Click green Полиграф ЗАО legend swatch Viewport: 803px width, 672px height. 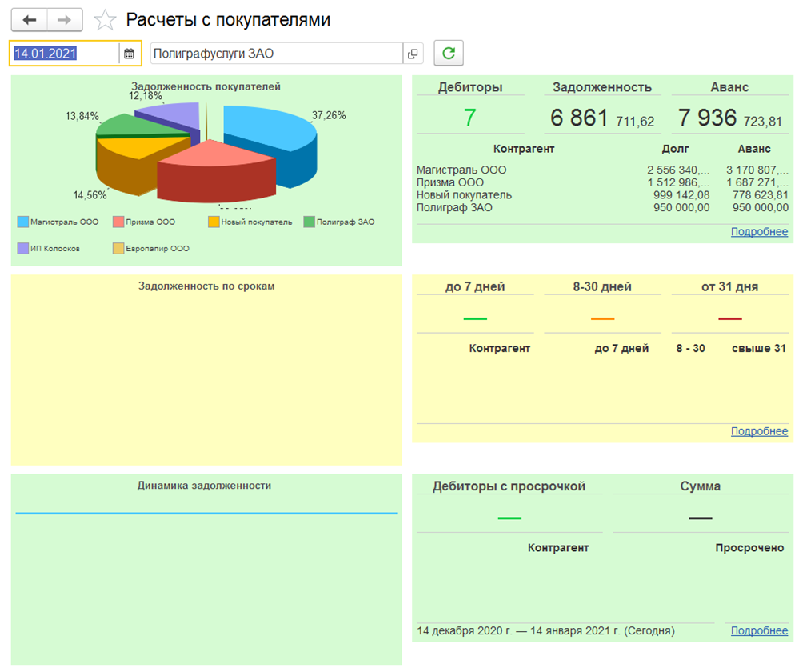[309, 222]
